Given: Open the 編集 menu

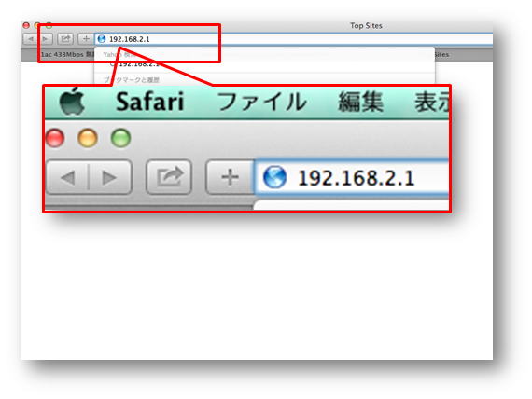Looking at the screenshot, I should point(361,102).
